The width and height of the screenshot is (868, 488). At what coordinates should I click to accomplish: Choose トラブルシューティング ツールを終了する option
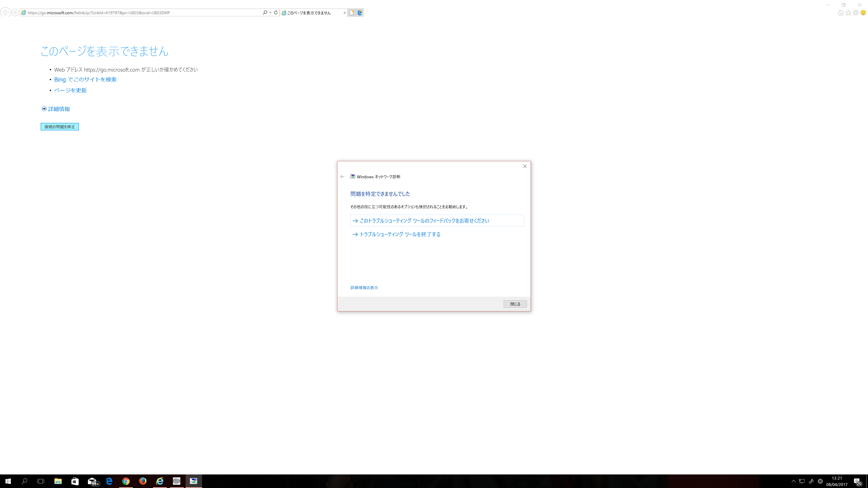400,235
